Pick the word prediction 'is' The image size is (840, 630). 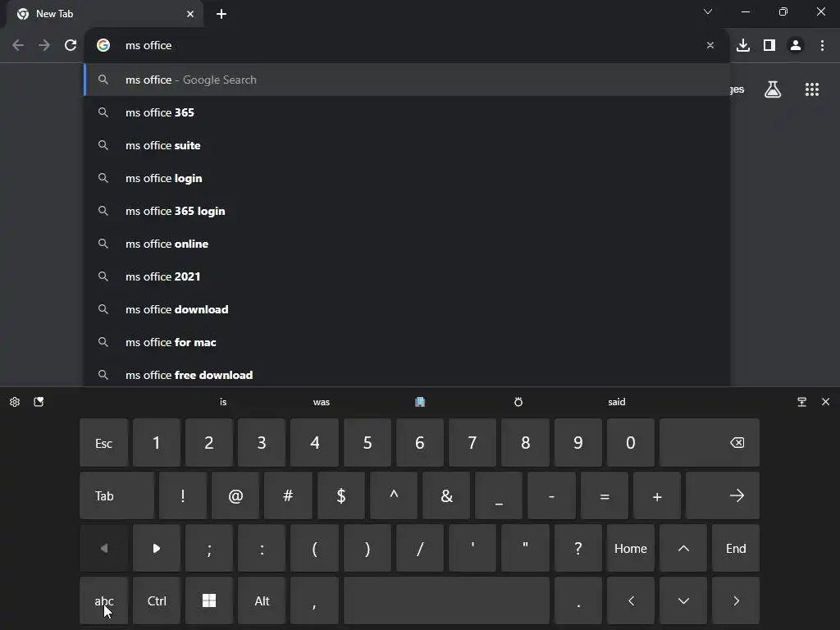point(223,402)
